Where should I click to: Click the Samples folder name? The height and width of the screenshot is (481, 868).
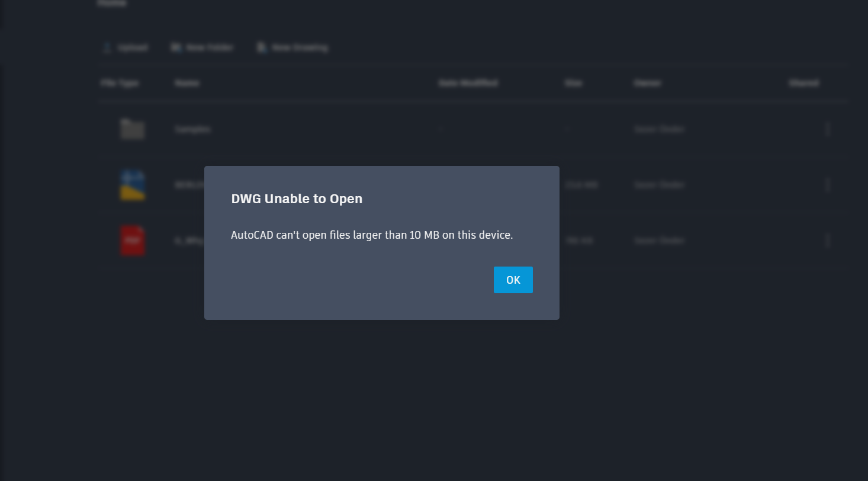192,129
